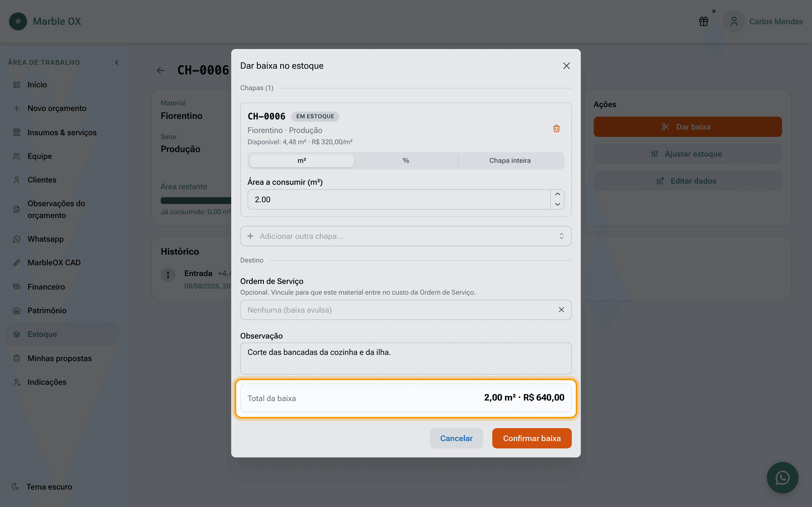Open Carlos Mendes user avatar

734,21
